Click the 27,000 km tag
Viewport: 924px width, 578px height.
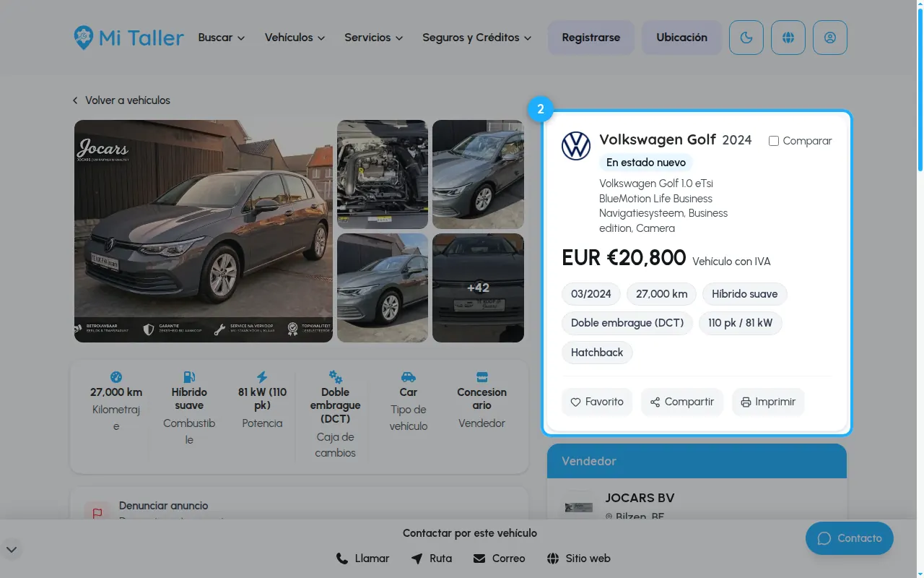point(661,294)
